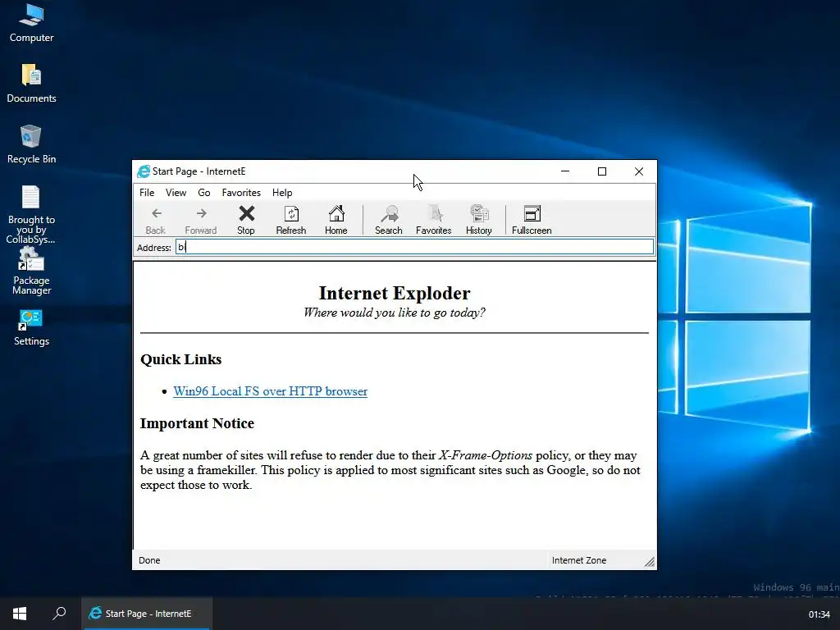Open the File menu
Viewport: 840px width, 630px height.
click(147, 193)
